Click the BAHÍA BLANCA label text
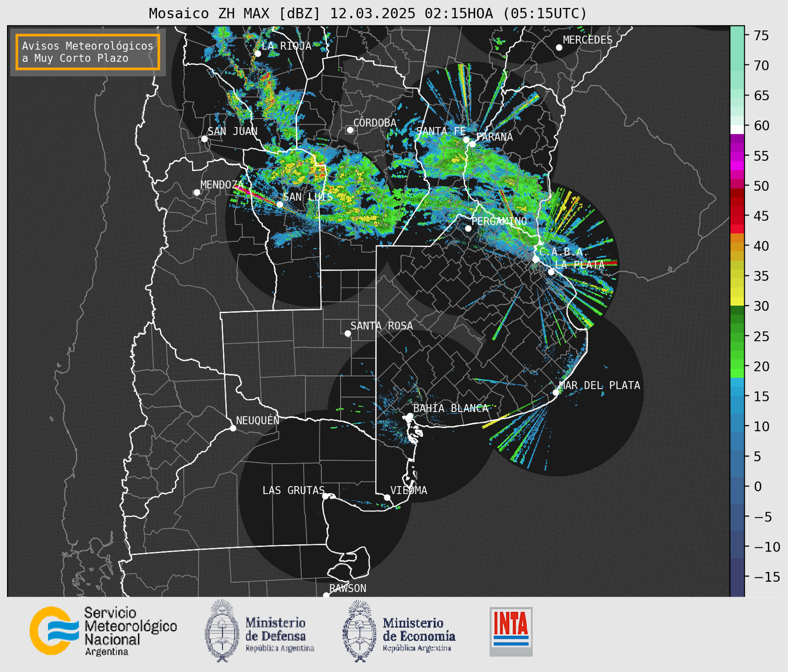 pyautogui.click(x=451, y=408)
